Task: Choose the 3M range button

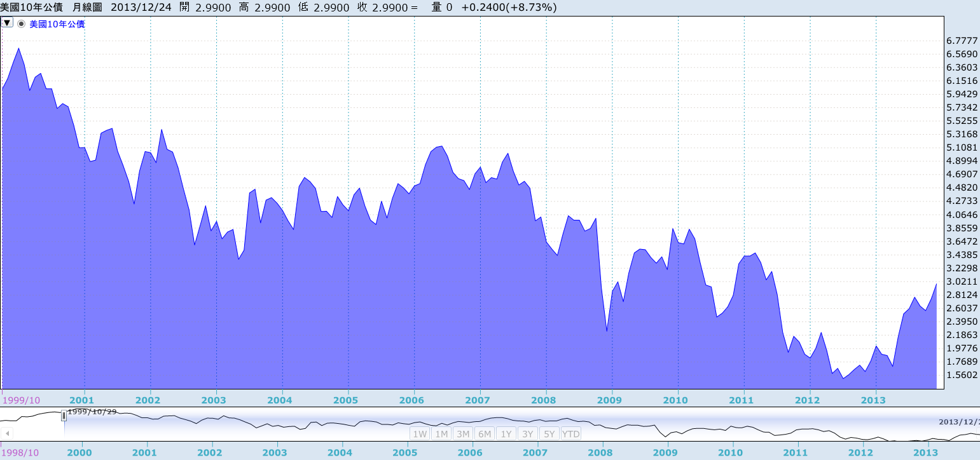Action: point(463,434)
